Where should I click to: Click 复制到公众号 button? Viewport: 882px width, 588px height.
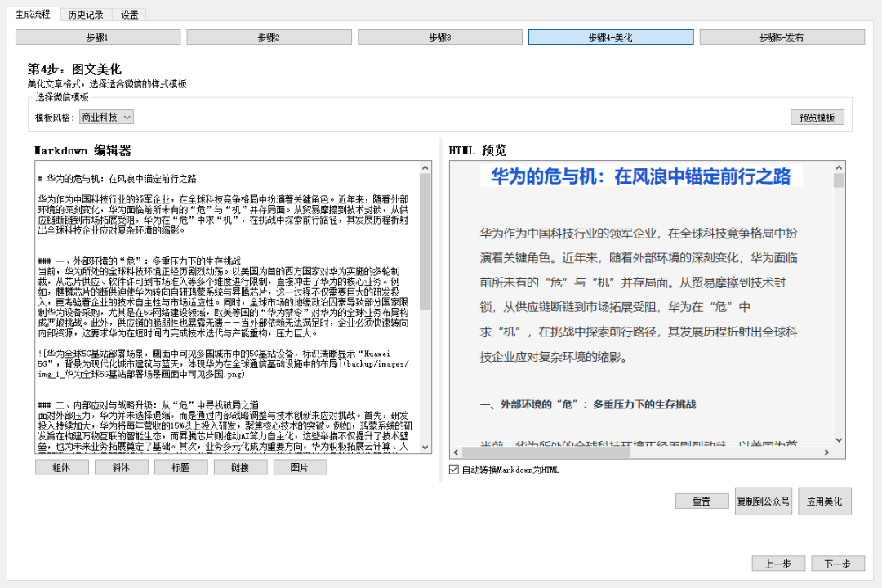point(764,501)
